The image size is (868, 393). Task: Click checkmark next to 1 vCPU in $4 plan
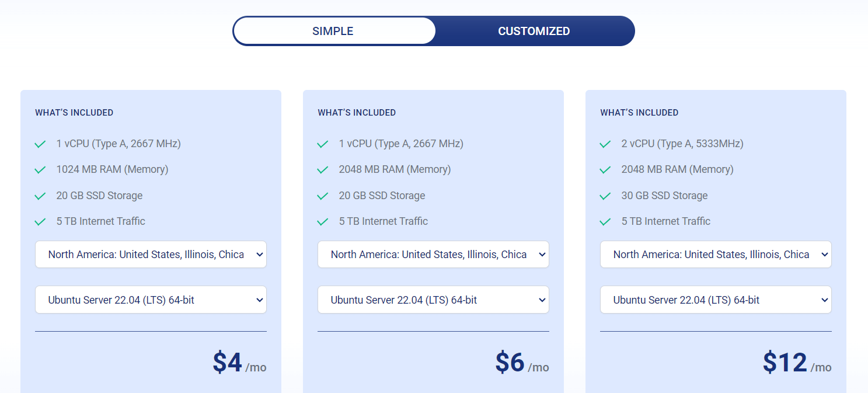coord(40,144)
